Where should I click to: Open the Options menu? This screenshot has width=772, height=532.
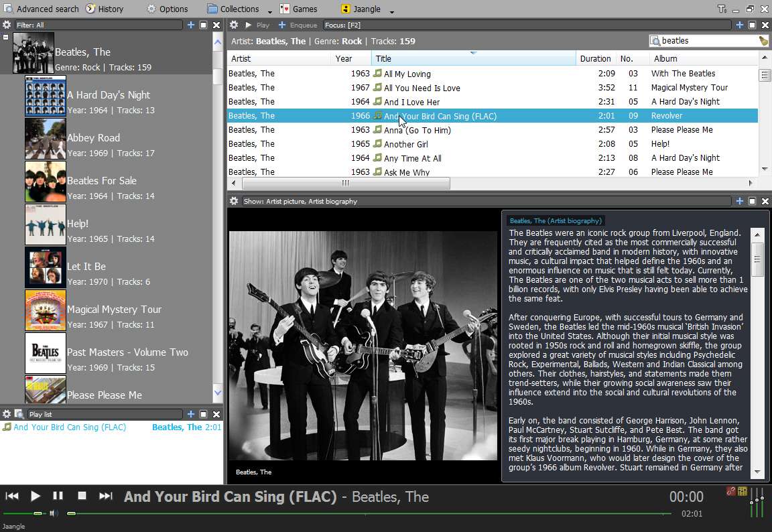click(x=168, y=9)
